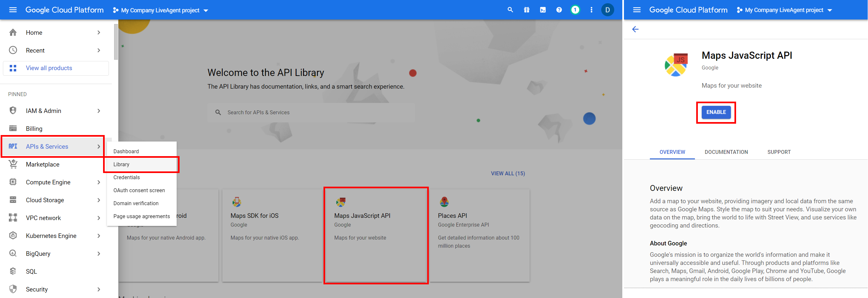Screen dimensions: 868x298
Task: Expand the Home submenu chevron
Action: [x=99, y=32]
